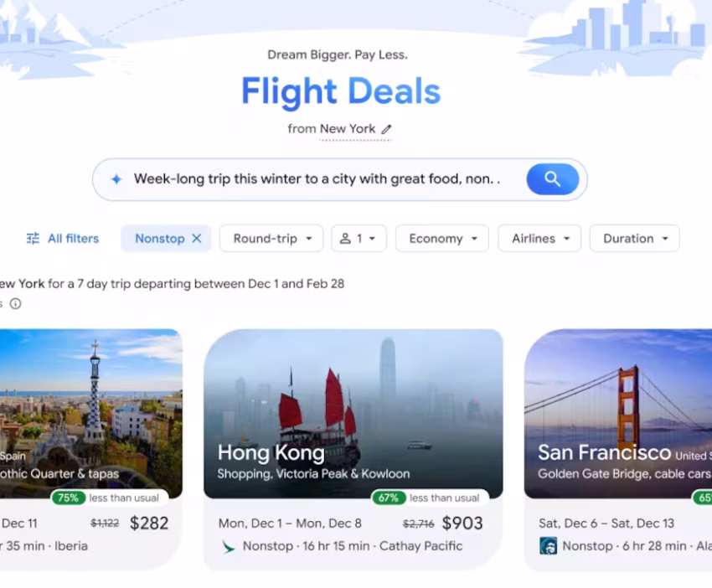Screen dimensions: 712x588
Task: Click the passenger person icon
Action: 345,239
